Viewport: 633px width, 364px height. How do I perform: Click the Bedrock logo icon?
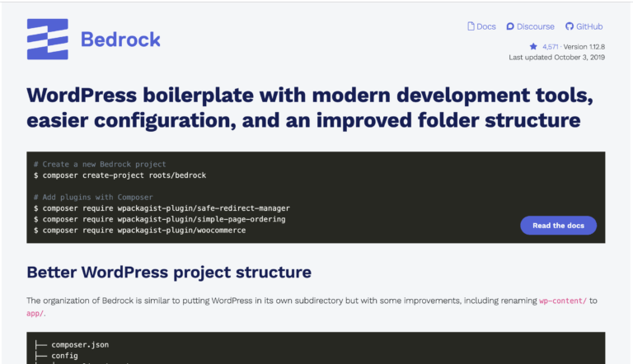click(48, 40)
